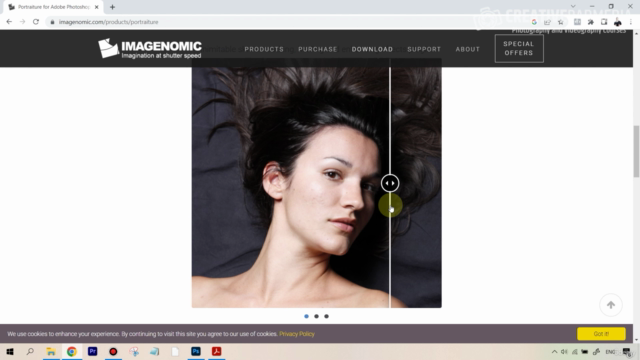
Task: Select the second carousel dot
Action: point(316,316)
